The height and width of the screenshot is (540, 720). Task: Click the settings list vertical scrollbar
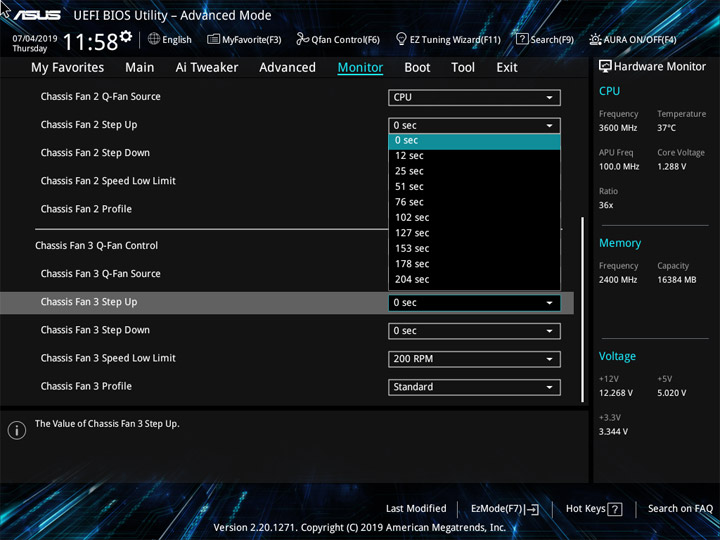(x=582, y=309)
